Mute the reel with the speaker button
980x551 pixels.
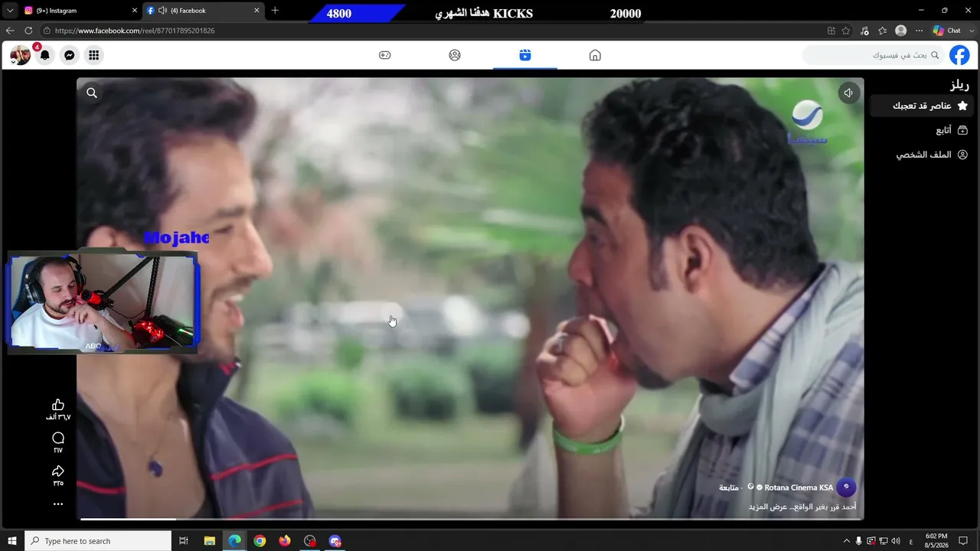pyautogui.click(x=848, y=93)
